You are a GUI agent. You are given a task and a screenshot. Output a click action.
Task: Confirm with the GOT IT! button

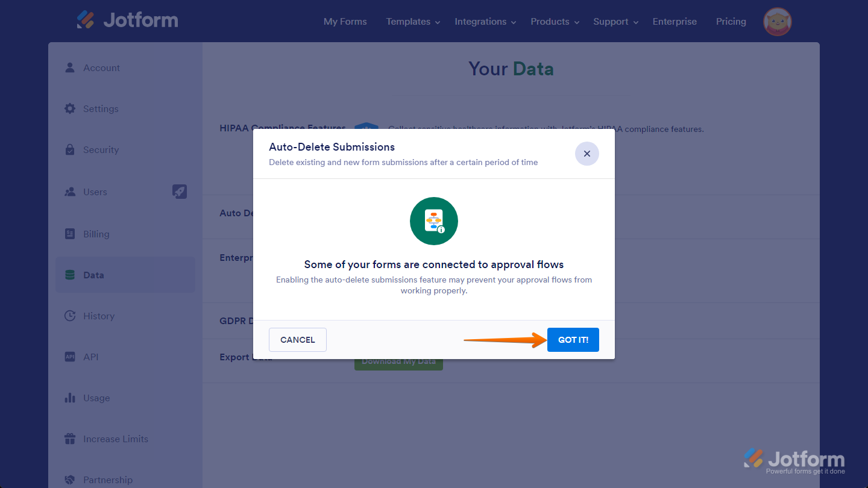[x=573, y=339]
